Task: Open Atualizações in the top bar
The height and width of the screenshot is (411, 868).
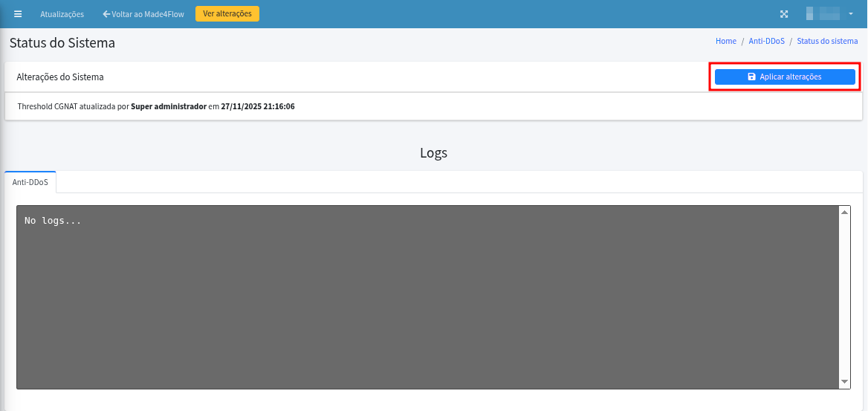Action: pyautogui.click(x=62, y=14)
